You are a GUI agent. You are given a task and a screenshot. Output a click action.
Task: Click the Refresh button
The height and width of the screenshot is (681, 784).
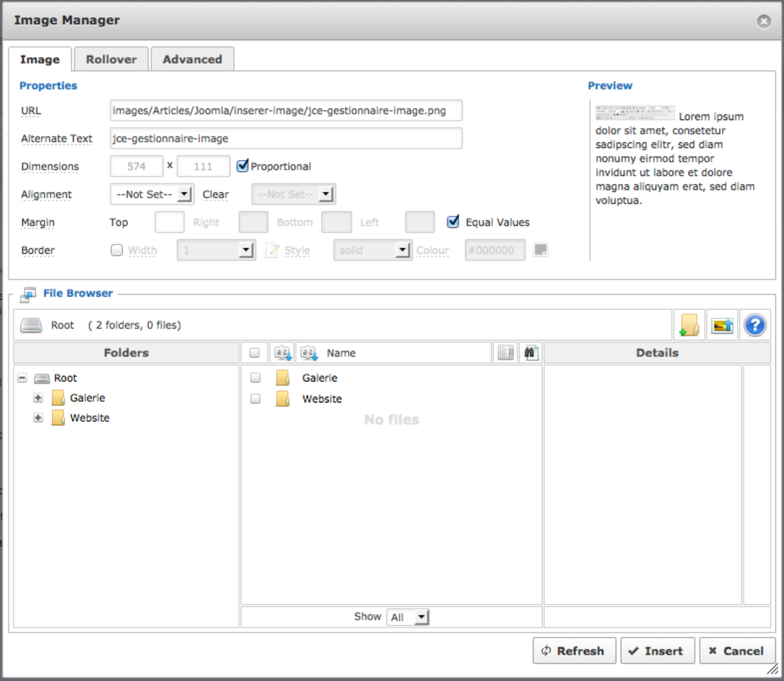[x=574, y=651]
